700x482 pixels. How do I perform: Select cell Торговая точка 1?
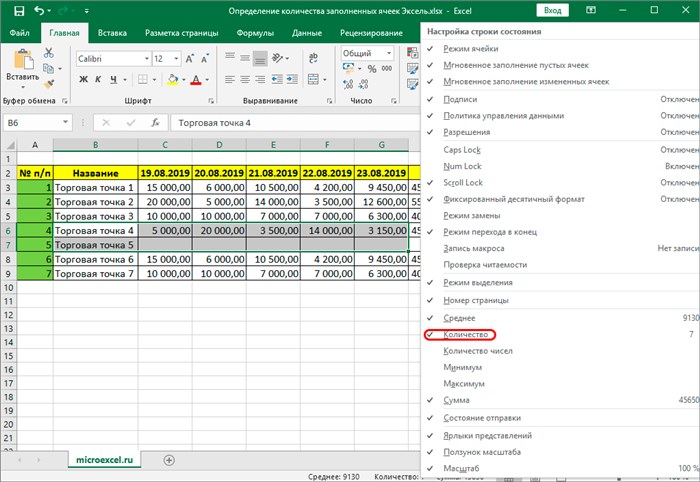coord(96,187)
